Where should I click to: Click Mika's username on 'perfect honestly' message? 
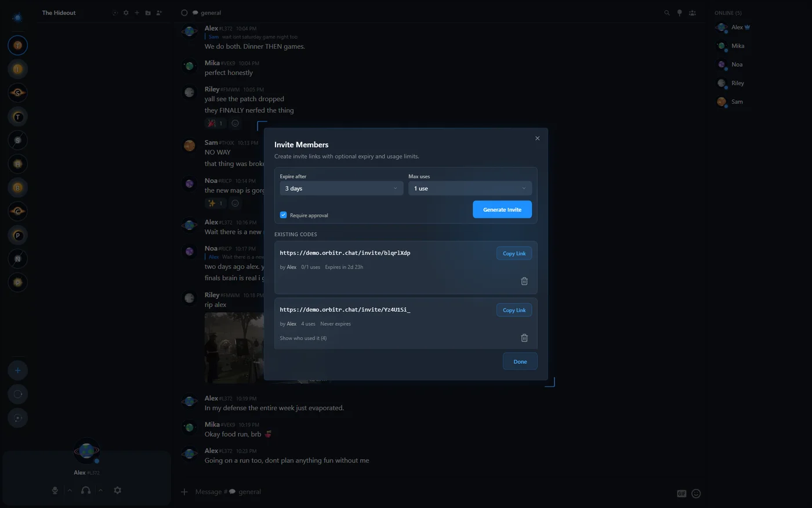click(212, 63)
